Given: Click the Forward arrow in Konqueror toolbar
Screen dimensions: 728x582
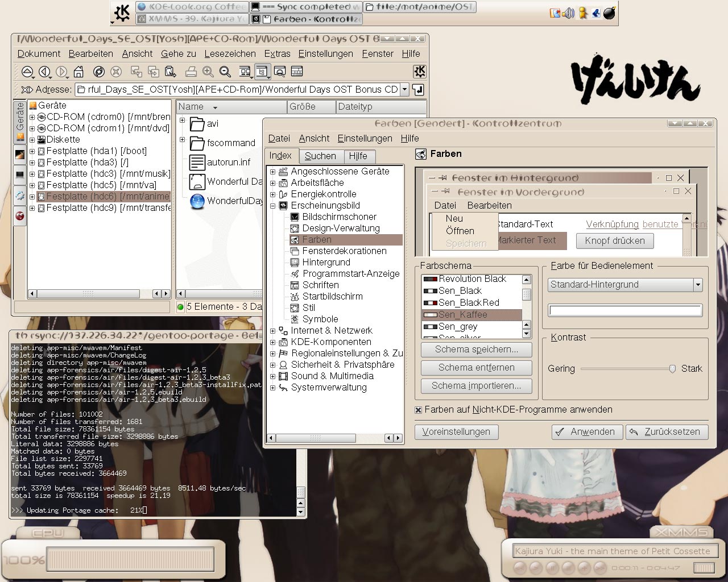Looking at the screenshot, I should (x=61, y=72).
